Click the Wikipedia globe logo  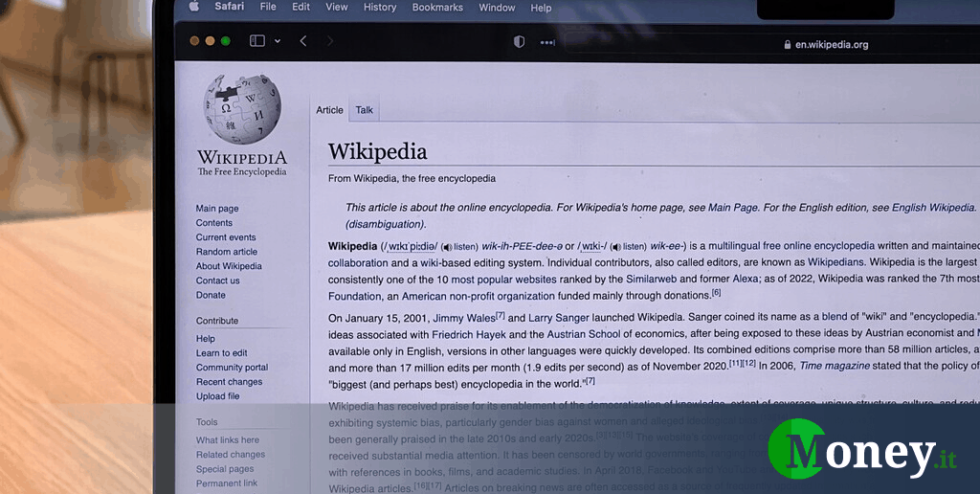point(241,109)
